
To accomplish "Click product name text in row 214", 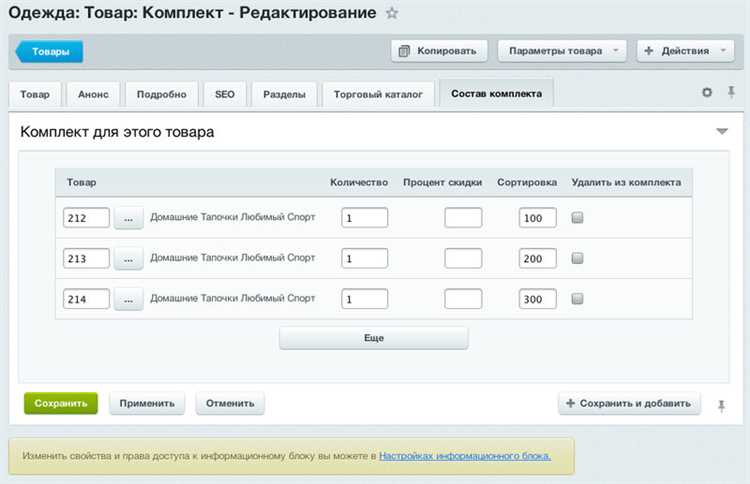I will coord(232,298).
